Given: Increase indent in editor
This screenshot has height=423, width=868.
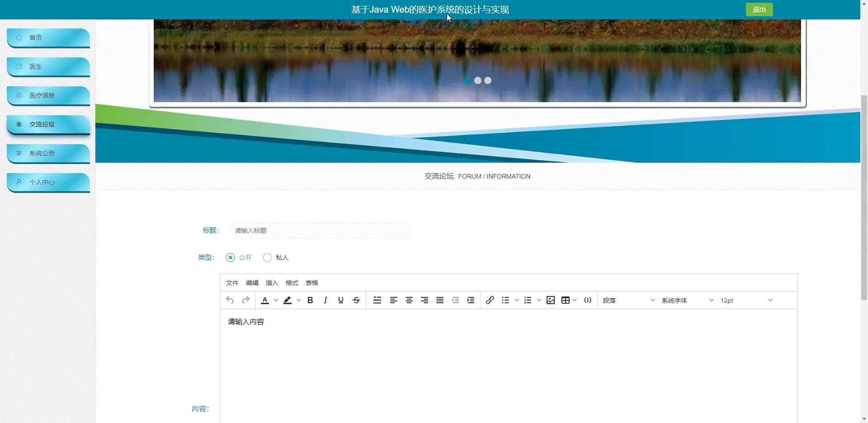Looking at the screenshot, I should [471, 300].
